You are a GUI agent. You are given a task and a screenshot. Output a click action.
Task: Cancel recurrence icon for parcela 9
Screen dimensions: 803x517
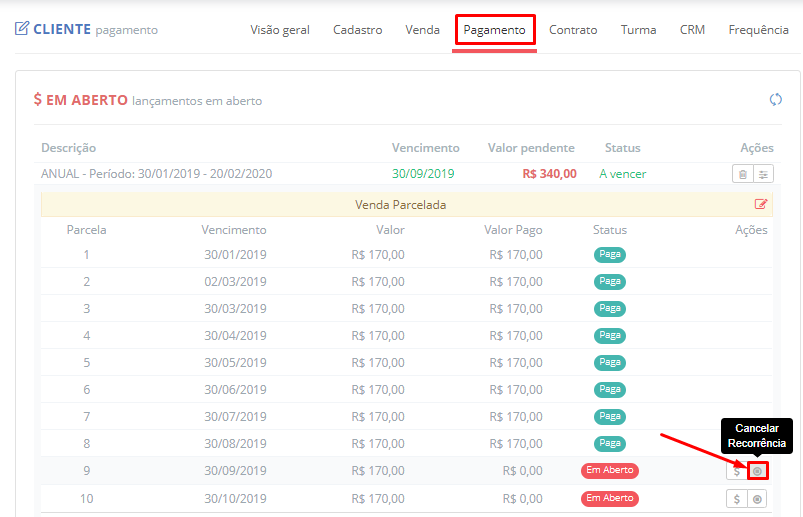tap(757, 471)
